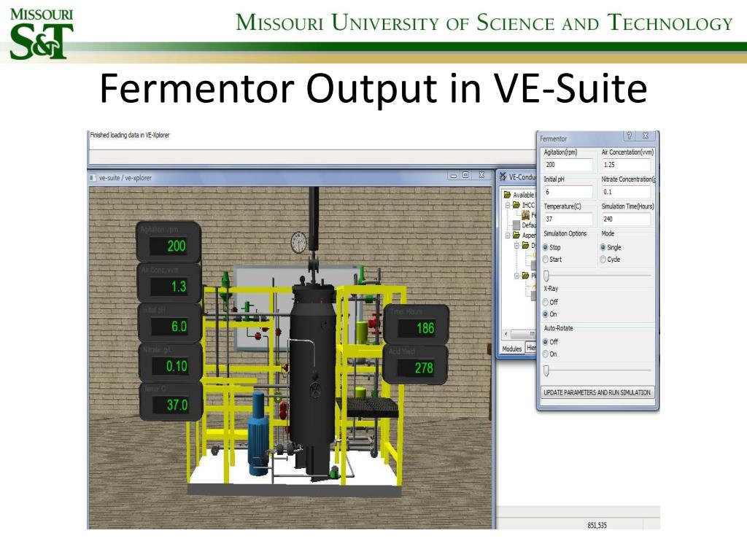The width and height of the screenshot is (747, 560).
Task: Click the Air Concentation(vvm) field showing 1.25
Action: pos(626,165)
